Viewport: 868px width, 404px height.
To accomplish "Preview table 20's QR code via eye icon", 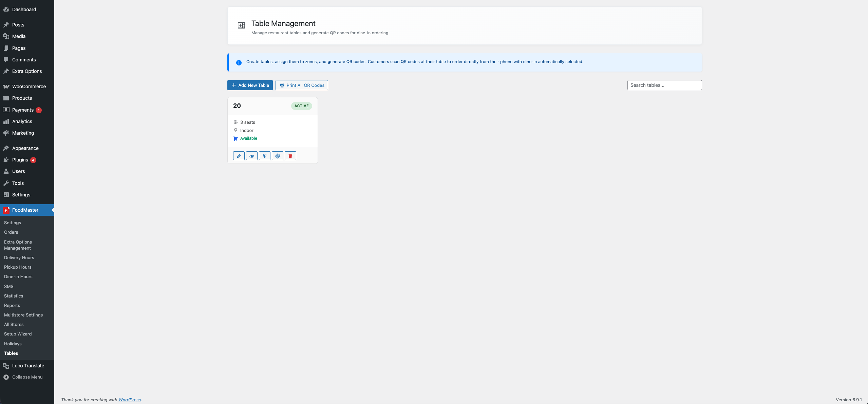I will [x=251, y=156].
